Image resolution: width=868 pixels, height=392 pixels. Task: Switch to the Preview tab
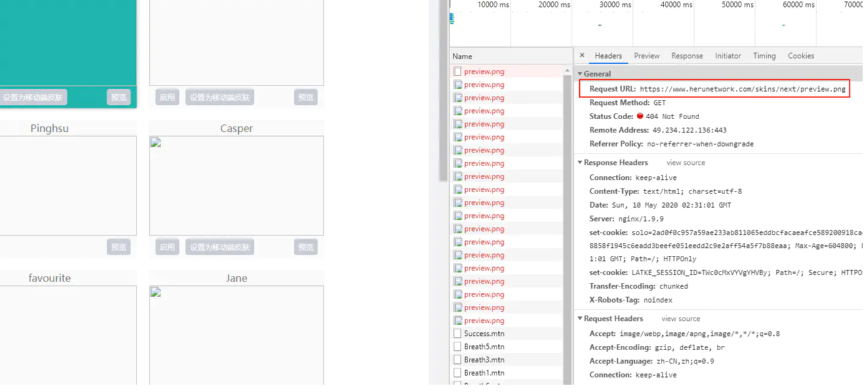click(x=647, y=56)
